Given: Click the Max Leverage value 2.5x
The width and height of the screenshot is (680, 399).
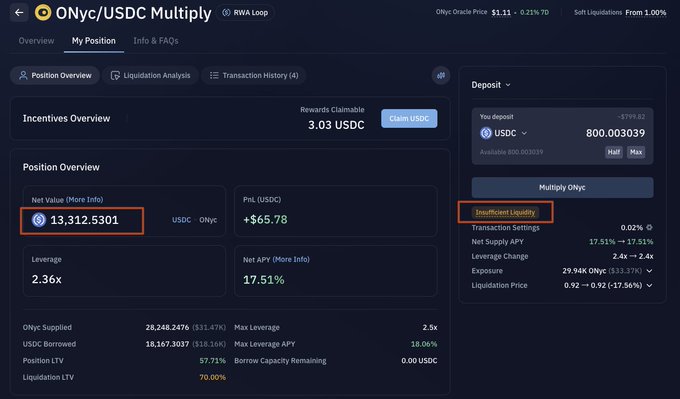Looking at the screenshot, I should 430,327.
